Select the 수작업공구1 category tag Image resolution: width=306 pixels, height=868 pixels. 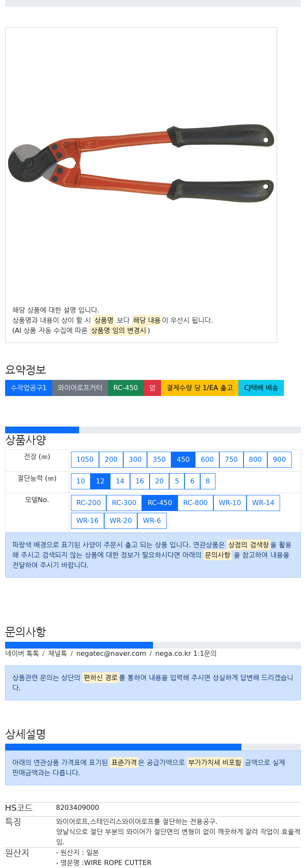tap(28, 388)
